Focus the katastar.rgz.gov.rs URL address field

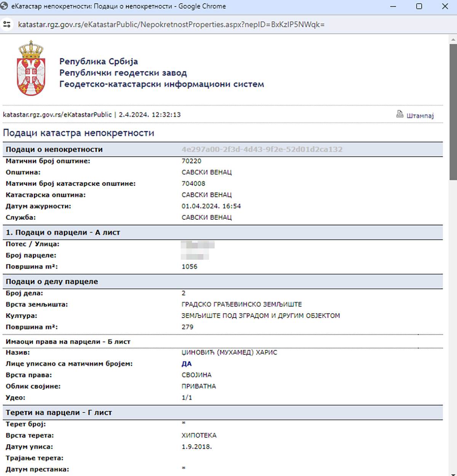tap(171, 25)
